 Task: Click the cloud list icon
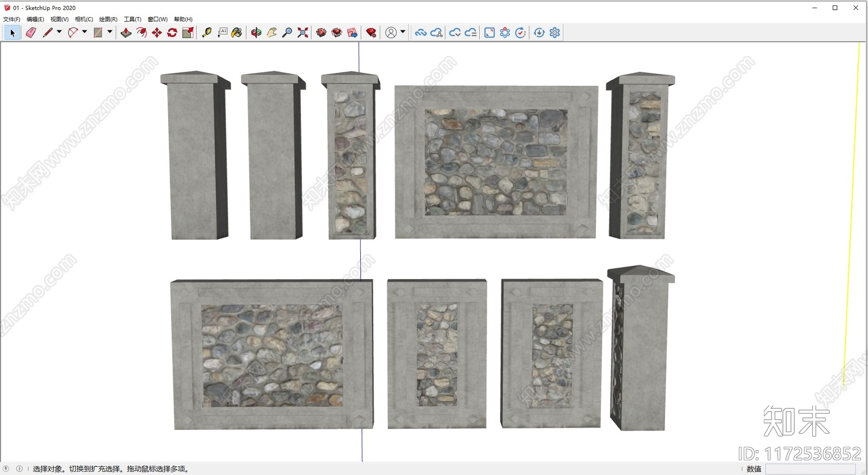471,33
